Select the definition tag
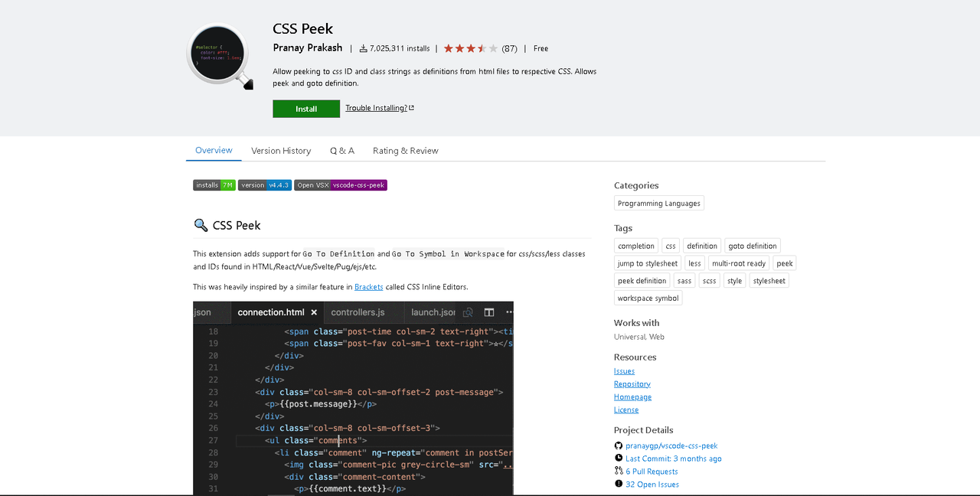Image resolution: width=980 pixels, height=496 pixels. (x=702, y=246)
